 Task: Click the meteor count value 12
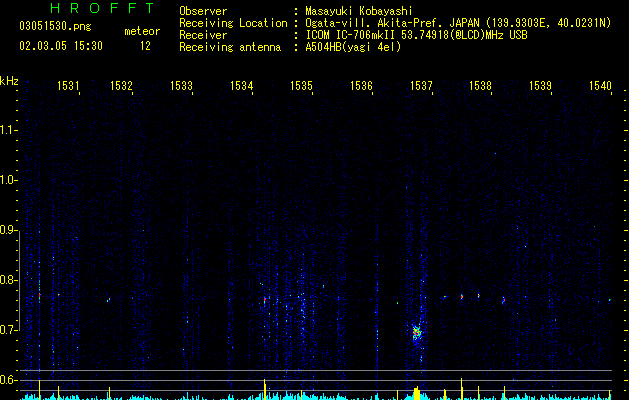[145, 46]
